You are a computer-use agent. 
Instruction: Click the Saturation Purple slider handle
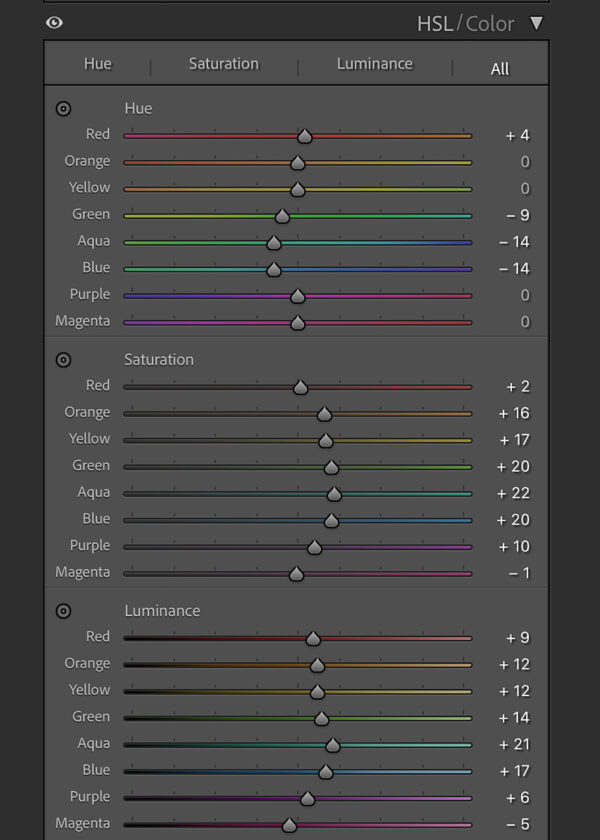314,547
